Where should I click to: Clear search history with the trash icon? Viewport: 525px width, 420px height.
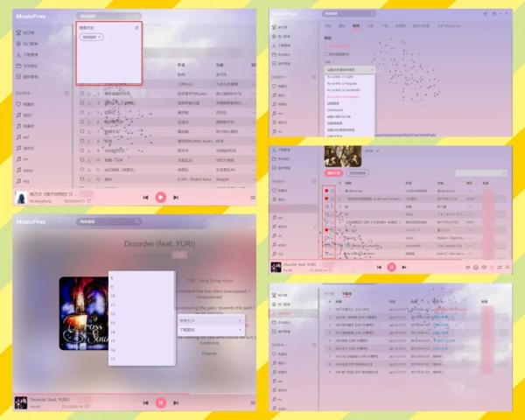[136, 28]
